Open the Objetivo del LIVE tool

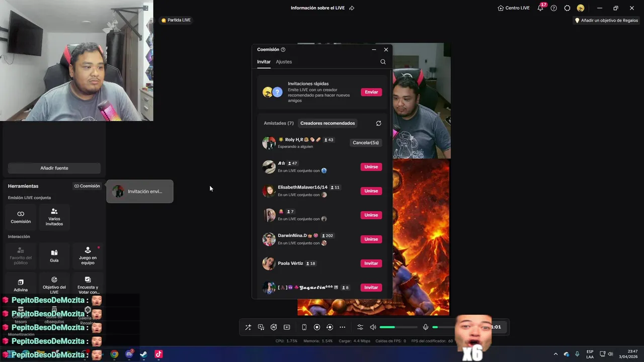pyautogui.click(x=54, y=285)
